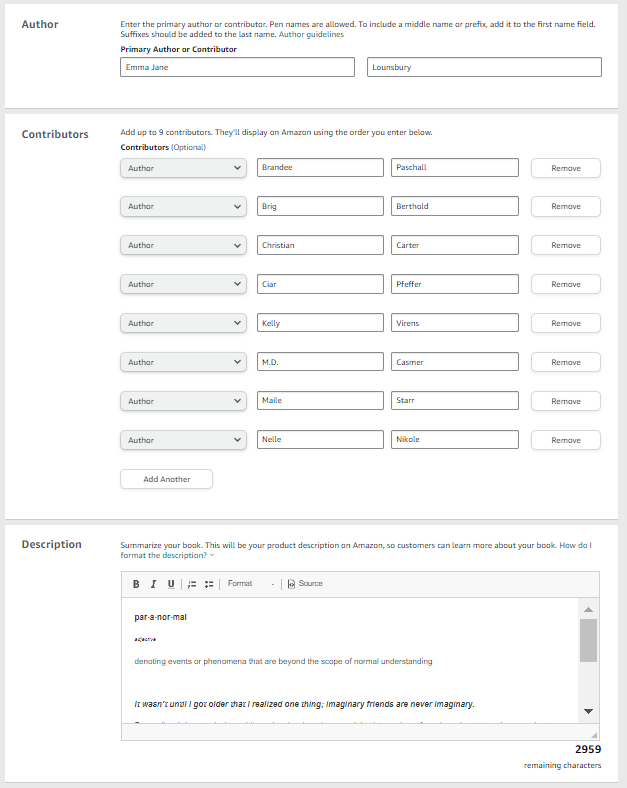Toggle underline formatting in description editor
The width and height of the screenshot is (627, 788).
pos(171,584)
